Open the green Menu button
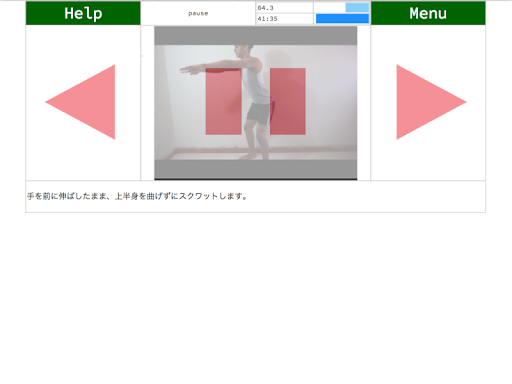The width and height of the screenshot is (512, 384). [428, 13]
